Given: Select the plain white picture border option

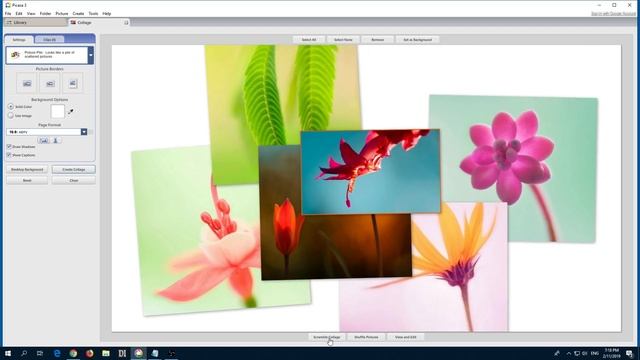Looking at the screenshot, I should pos(50,83).
